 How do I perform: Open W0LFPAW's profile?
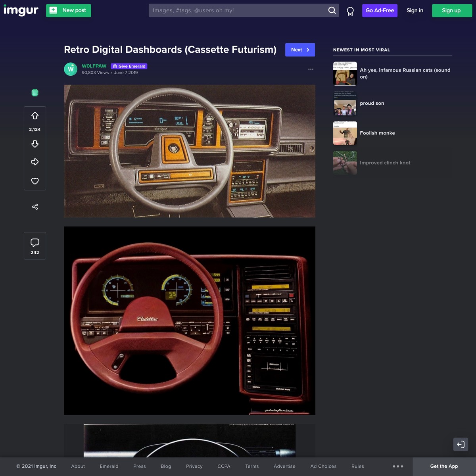click(x=94, y=66)
